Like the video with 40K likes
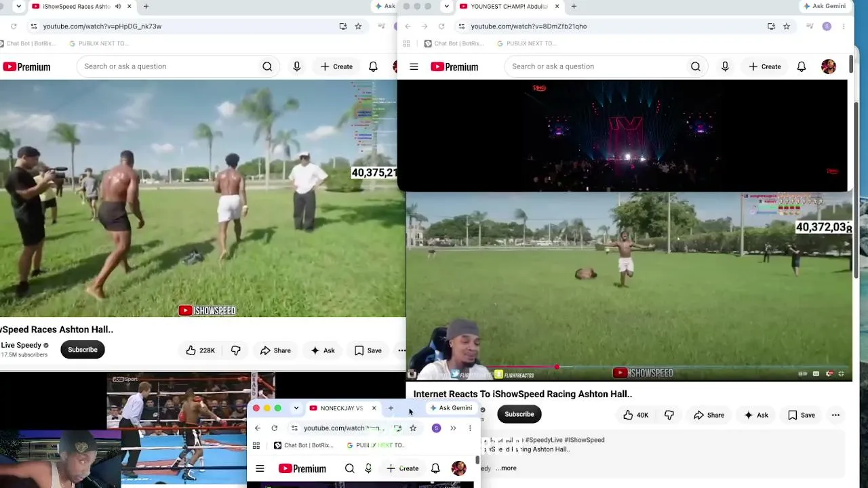The height and width of the screenshot is (488, 868). (x=635, y=415)
